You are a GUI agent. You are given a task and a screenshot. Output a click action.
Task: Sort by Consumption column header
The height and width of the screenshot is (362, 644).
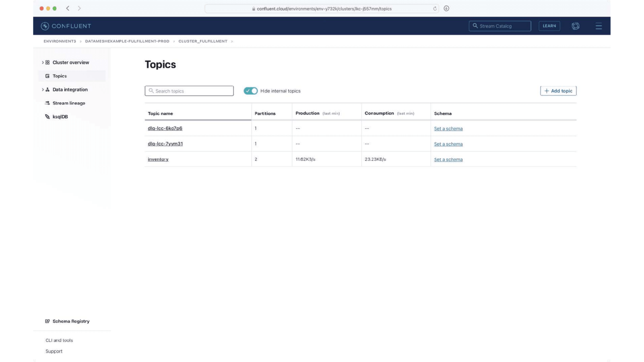point(379,113)
